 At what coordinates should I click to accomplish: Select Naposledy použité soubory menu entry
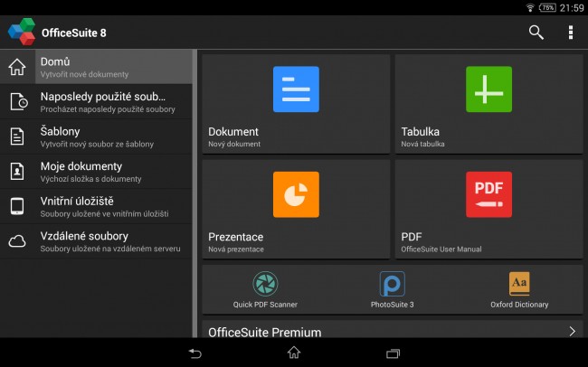point(96,101)
